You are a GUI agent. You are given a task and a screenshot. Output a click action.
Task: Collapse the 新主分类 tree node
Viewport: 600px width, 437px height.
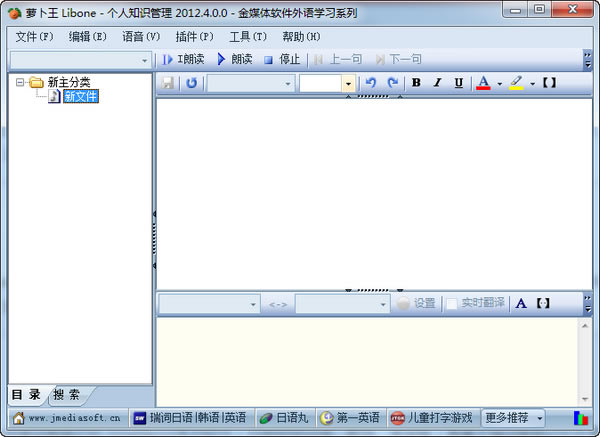[21, 82]
